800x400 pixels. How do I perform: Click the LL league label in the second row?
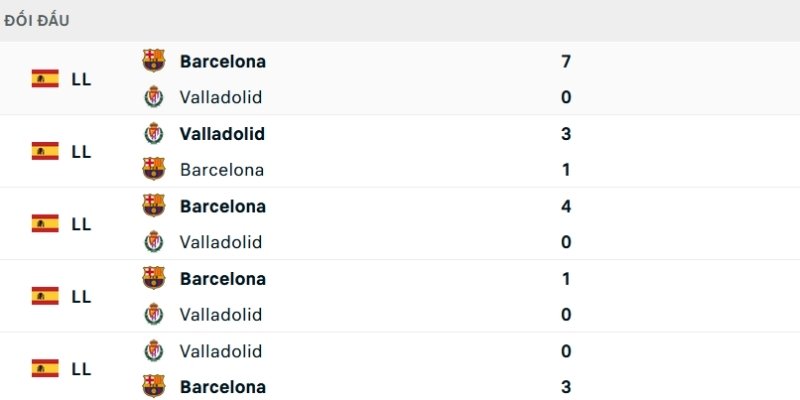(81, 152)
